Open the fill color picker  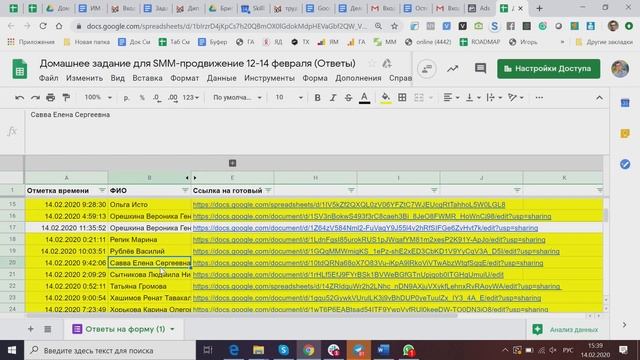(x=385, y=98)
